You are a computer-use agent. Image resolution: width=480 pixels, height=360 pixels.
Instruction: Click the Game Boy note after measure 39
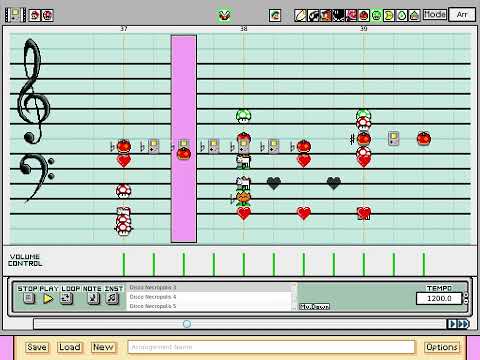click(394, 138)
